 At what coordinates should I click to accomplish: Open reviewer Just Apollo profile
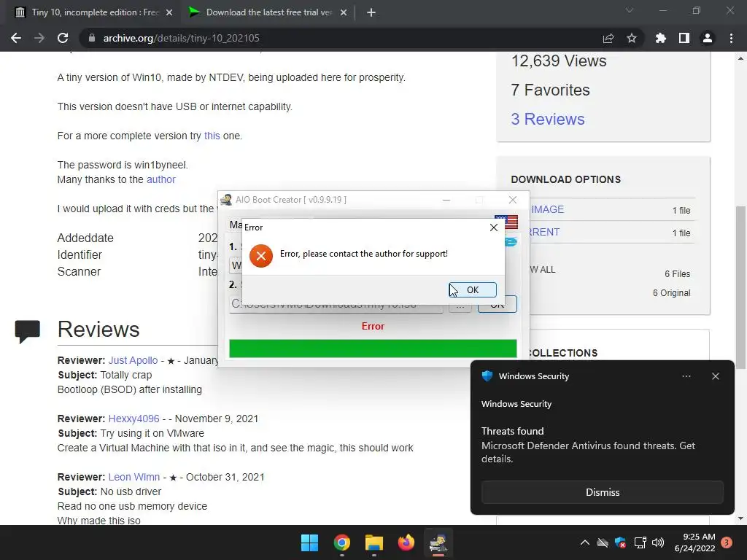(133, 360)
